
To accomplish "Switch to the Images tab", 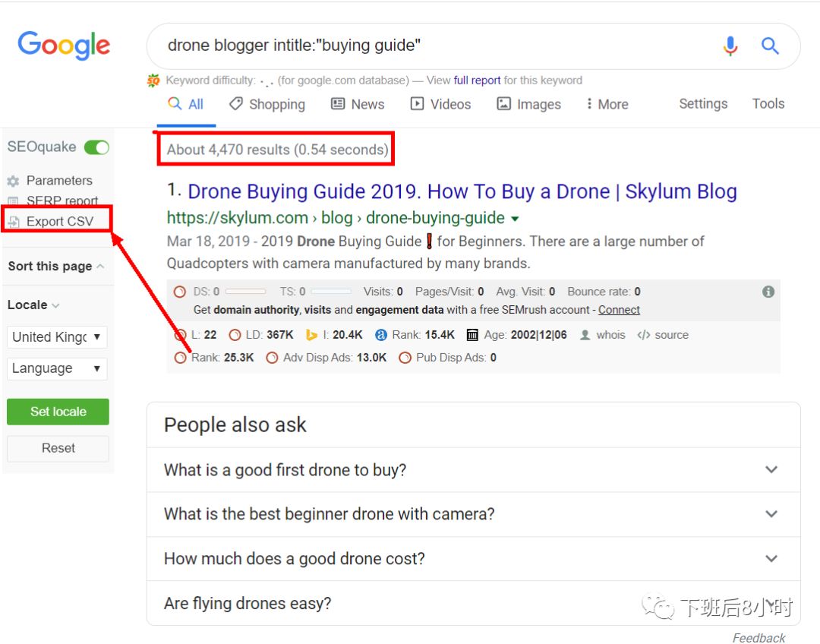I will 528,105.
